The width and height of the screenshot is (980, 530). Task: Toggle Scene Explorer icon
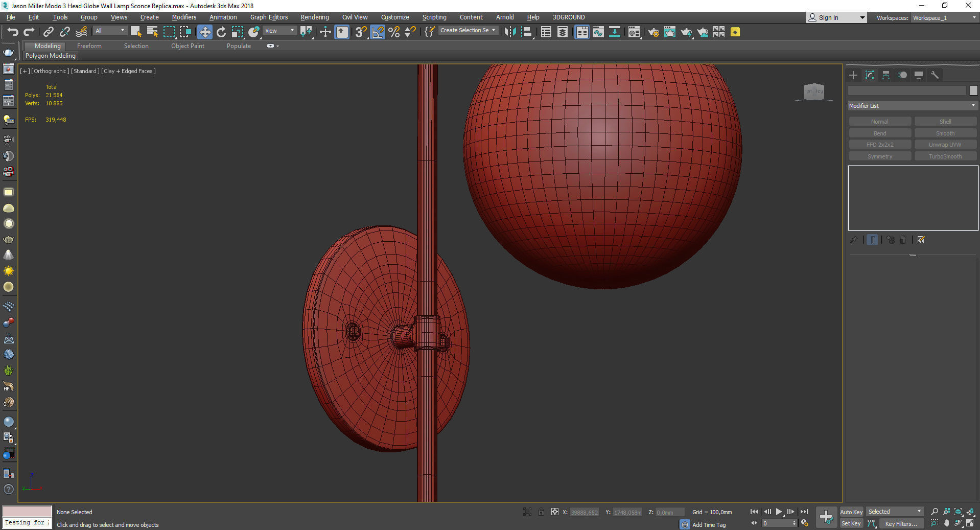pyautogui.click(x=546, y=32)
